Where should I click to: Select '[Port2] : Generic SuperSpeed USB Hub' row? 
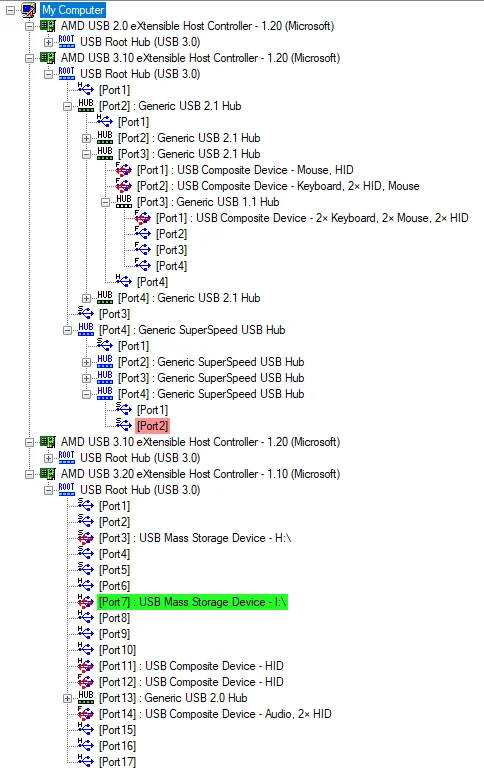(211, 362)
